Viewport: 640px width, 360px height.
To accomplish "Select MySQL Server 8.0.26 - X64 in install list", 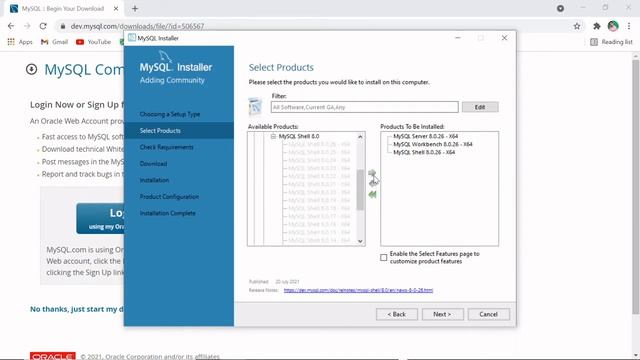I will (x=425, y=136).
